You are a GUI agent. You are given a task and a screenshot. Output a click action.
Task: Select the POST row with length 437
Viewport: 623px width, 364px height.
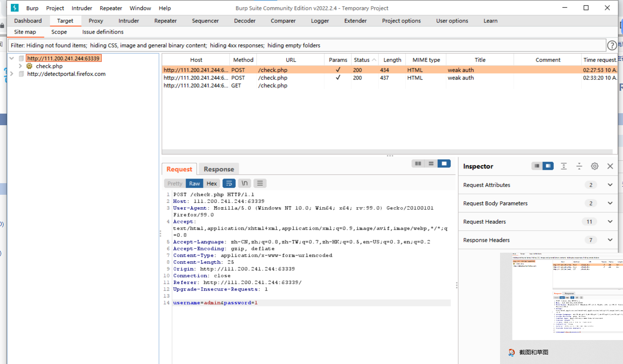point(389,78)
